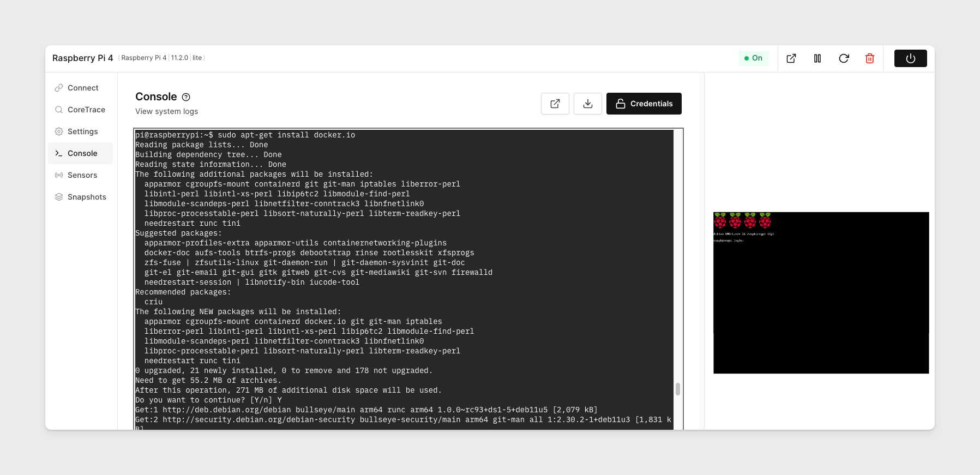Click the '11.2.0' version label

point(179,58)
